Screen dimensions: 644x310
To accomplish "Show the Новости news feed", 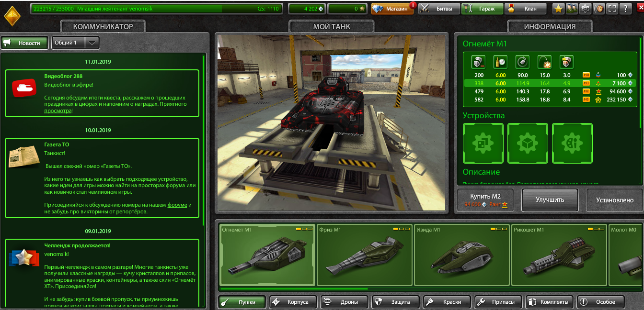I will [x=24, y=43].
